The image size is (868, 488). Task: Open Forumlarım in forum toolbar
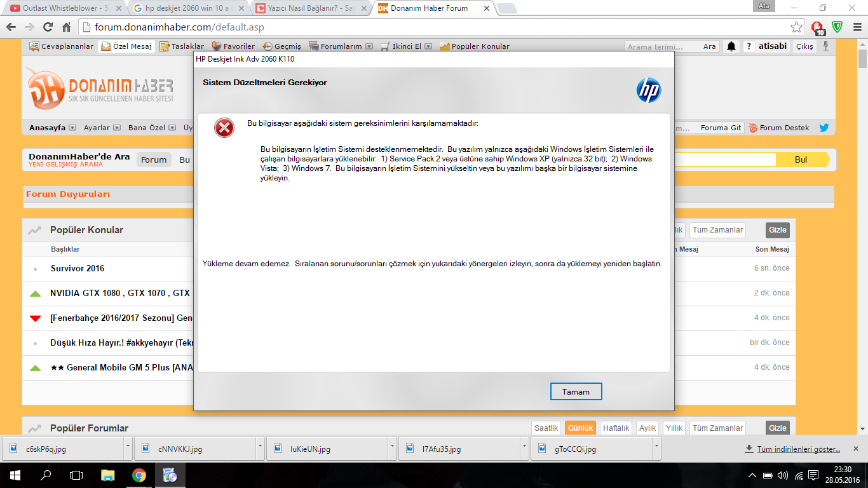click(335, 46)
